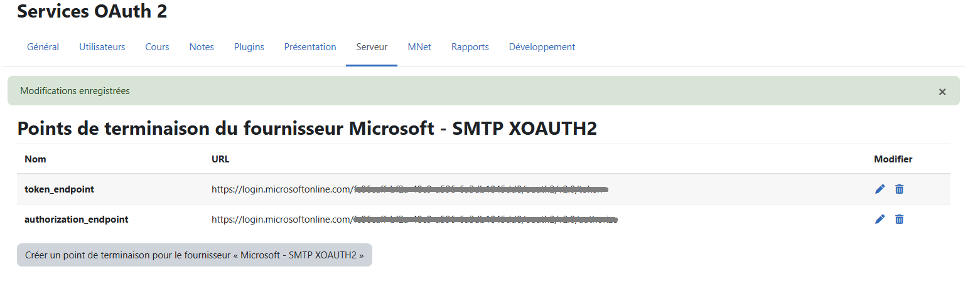Click the Services OAuth 2 page title

pos(92,11)
